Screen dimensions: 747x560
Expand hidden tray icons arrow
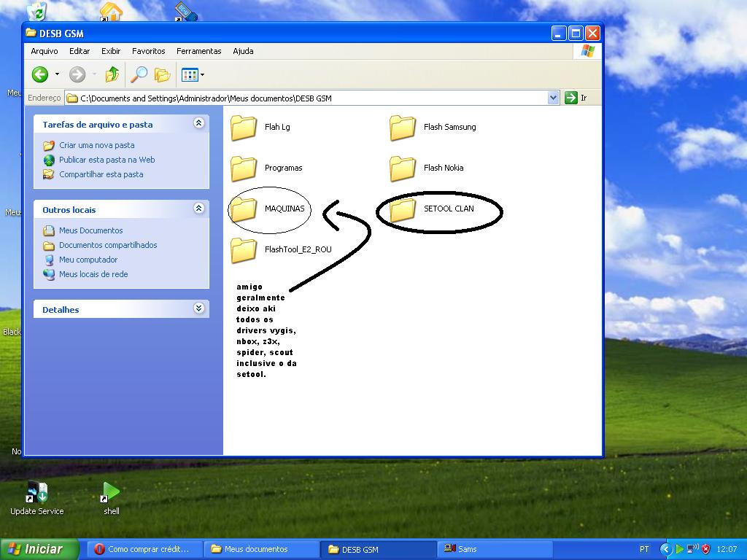(x=665, y=549)
